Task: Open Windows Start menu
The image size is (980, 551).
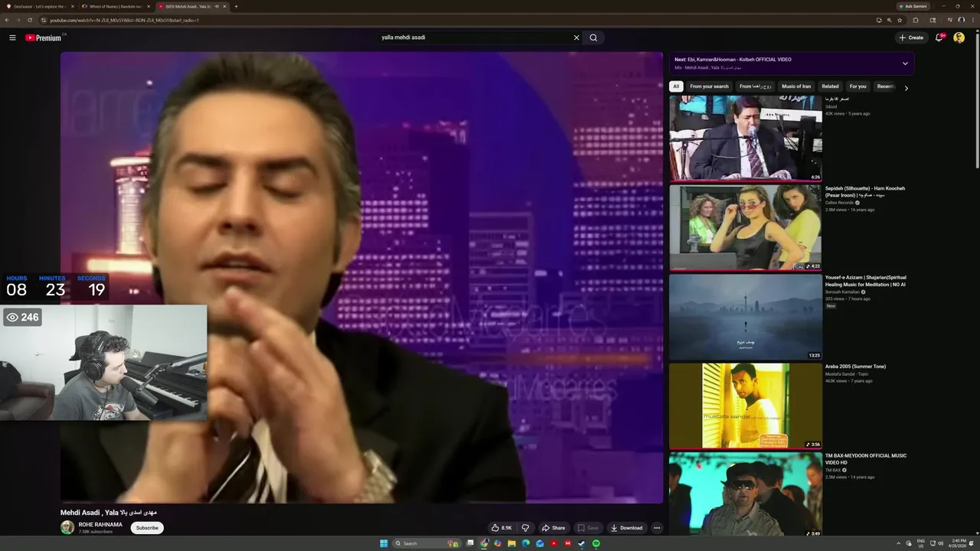Action: pos(384,543)
